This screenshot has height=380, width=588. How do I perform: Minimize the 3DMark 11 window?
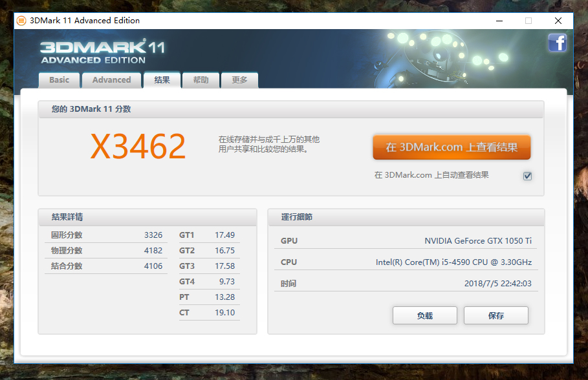click(x=499, y=21)
